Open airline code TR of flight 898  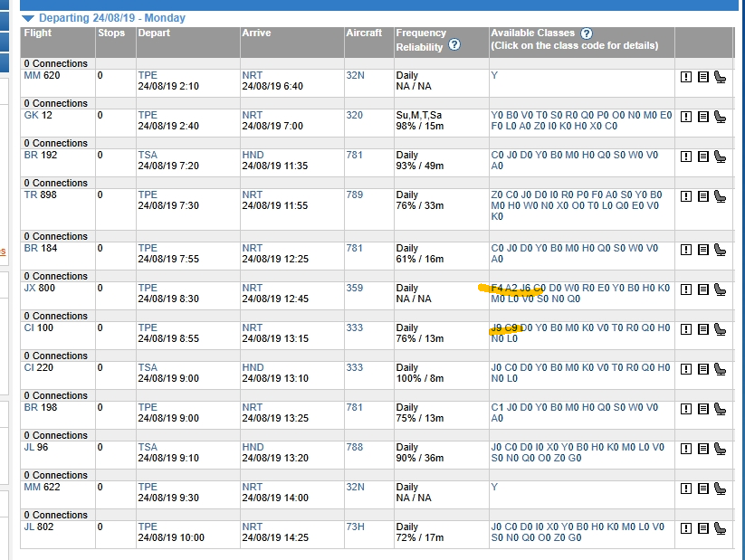tap(31, 195)
